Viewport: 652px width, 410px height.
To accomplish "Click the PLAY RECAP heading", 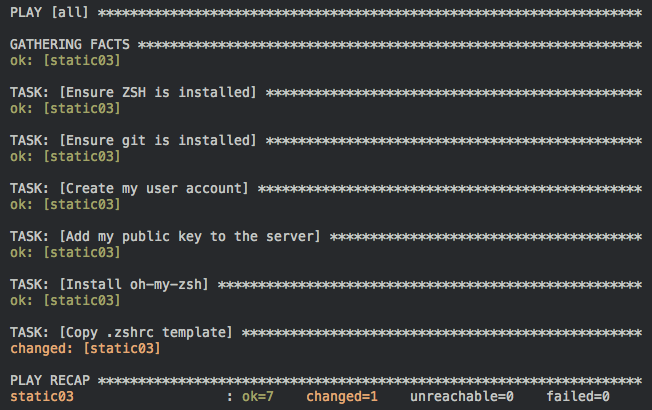I will pos(50,380).
